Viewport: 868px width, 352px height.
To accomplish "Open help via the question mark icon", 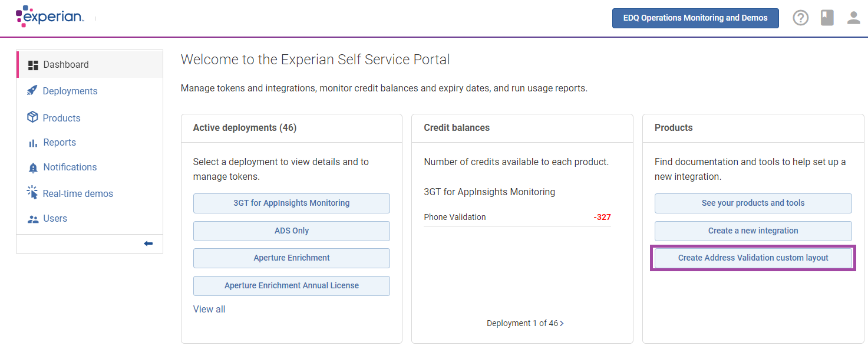I will [x=800, y=18].
